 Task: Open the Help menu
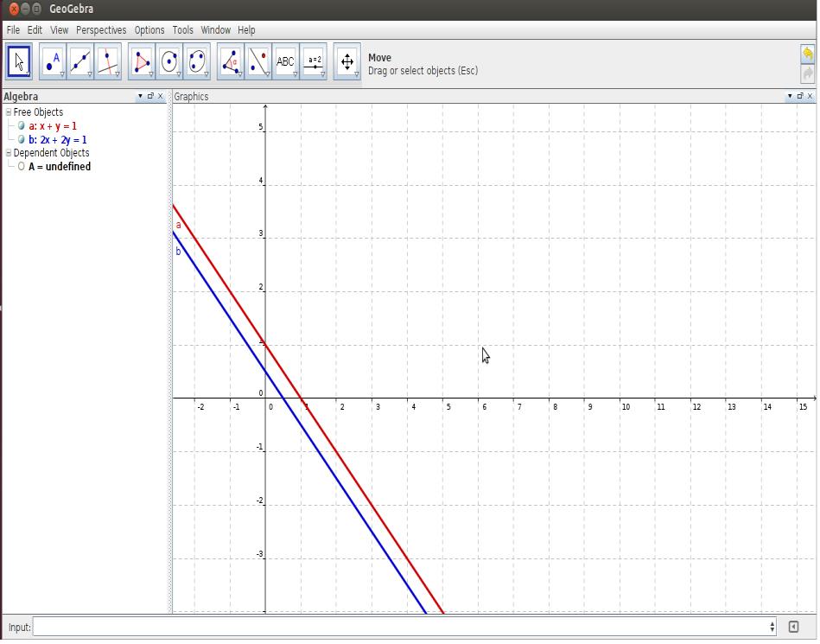[246, 30]
